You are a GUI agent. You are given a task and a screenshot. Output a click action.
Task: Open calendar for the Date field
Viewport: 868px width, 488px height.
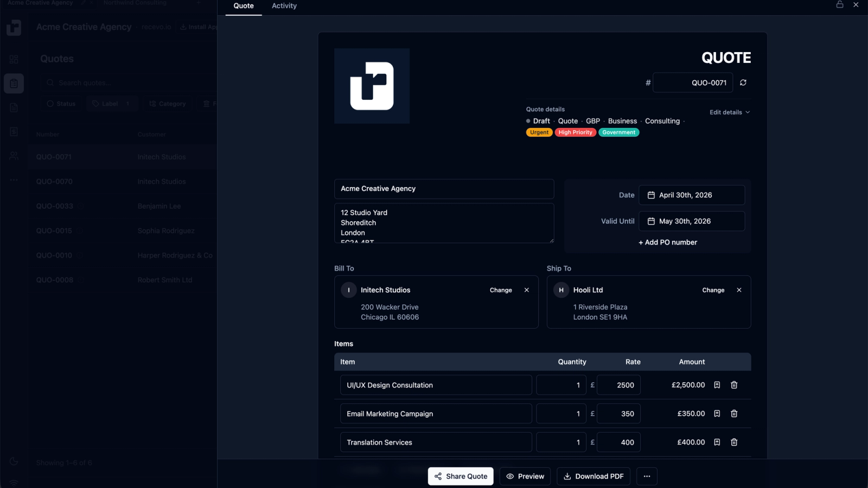point(692,195)
